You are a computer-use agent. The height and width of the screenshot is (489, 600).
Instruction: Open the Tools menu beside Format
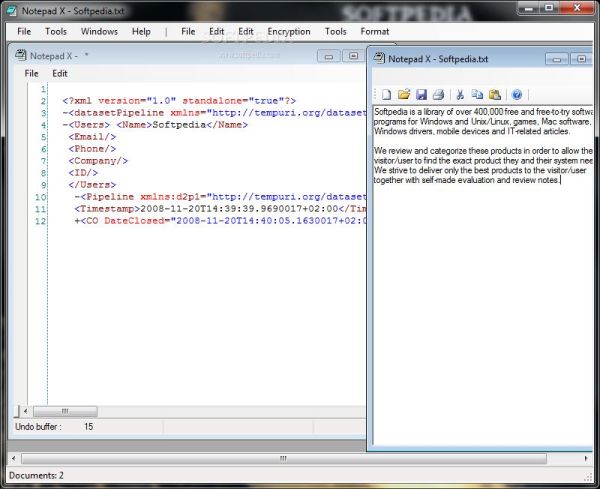point(336,31)
